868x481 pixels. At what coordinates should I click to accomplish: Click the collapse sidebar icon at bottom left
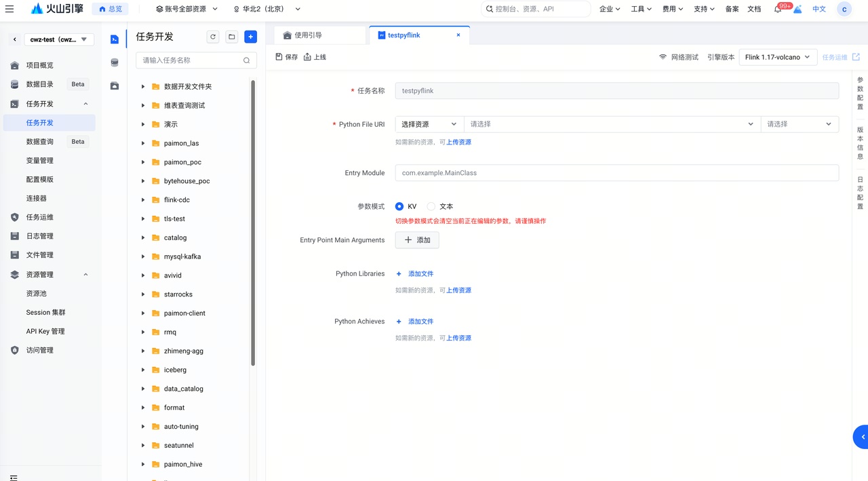click(x=14, y=478)
